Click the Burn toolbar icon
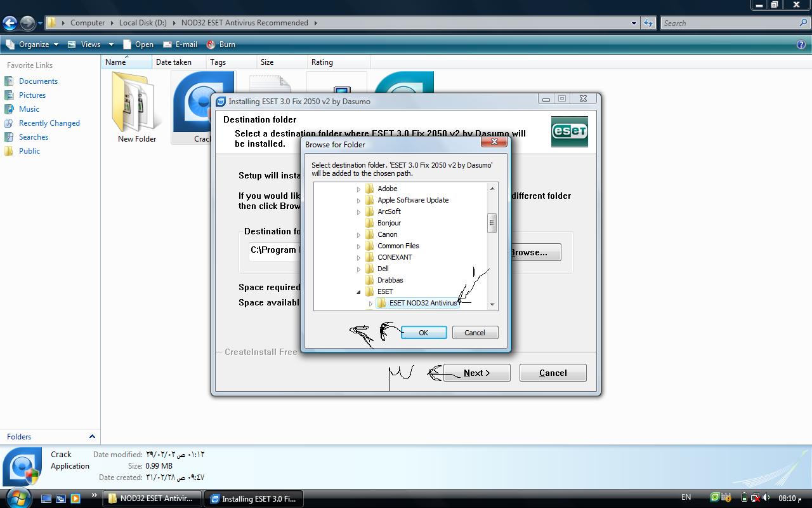This screenshot has width=812, height=508. (211, 44)
